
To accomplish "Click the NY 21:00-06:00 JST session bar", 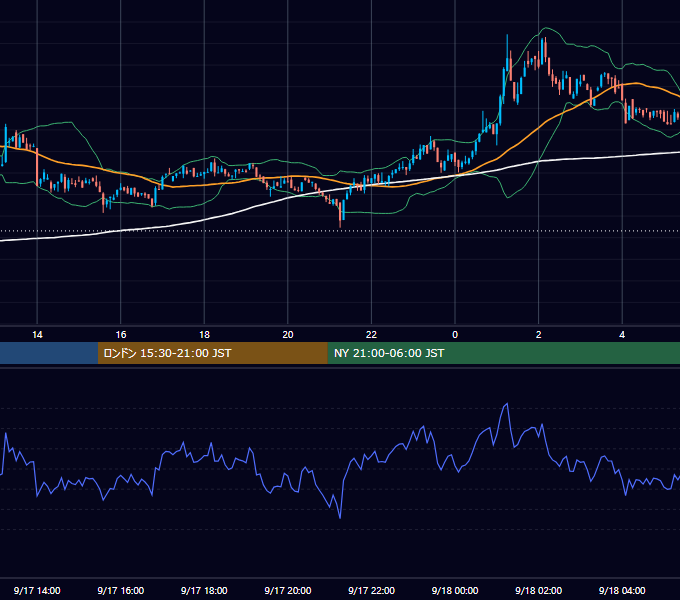I will (503, 353).
